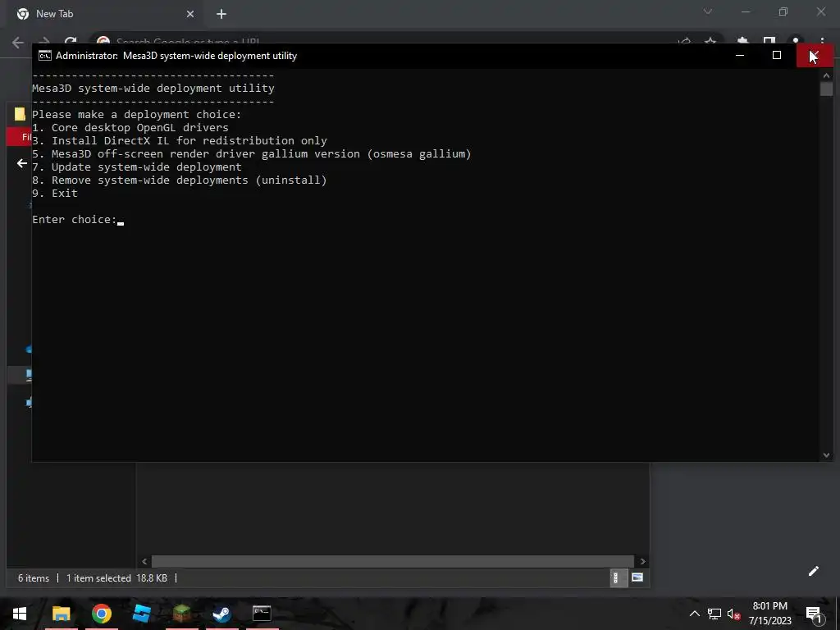Click the console vertical scroll thumb

[826, 89]
